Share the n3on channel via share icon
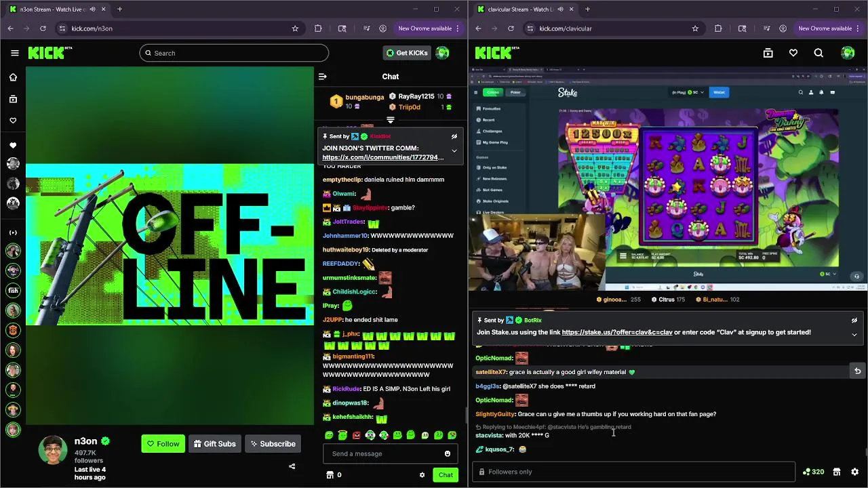Image resolution: width=868 pixels, height=488 pixels. tap(292, 466)
